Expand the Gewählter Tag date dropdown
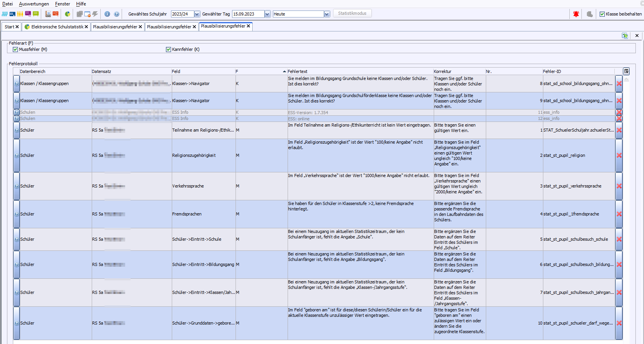 (x=267, y=14)
